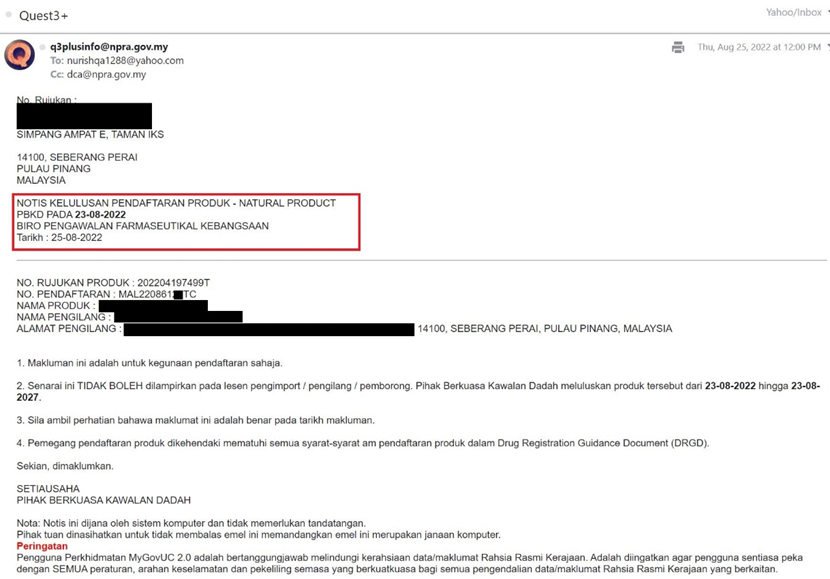Click the sender's round avatar icon

tap(20, 55)
